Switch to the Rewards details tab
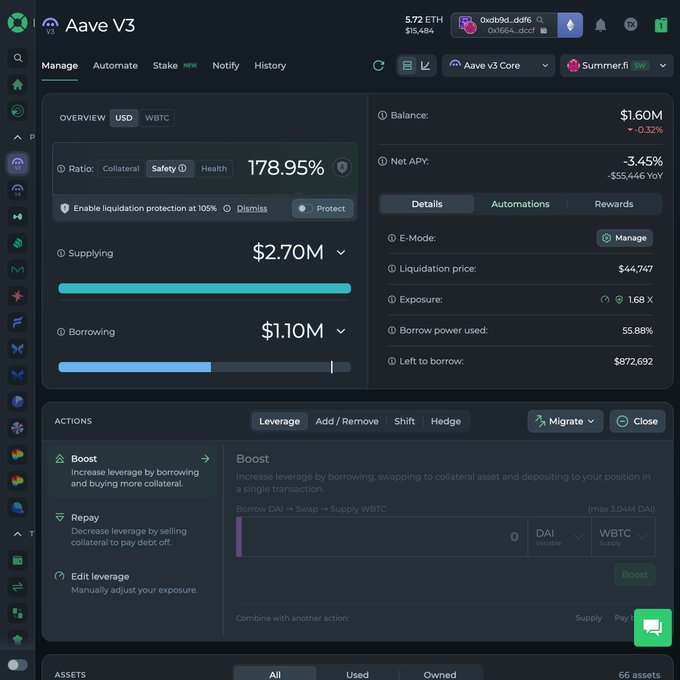 pyautogui.click(x=614, y=204)
